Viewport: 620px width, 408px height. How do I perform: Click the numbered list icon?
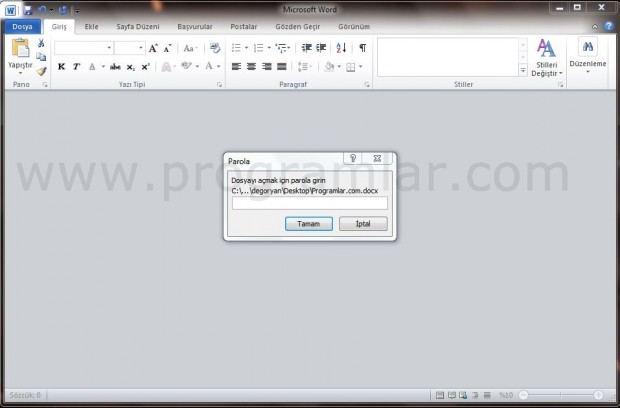point(259,48)
